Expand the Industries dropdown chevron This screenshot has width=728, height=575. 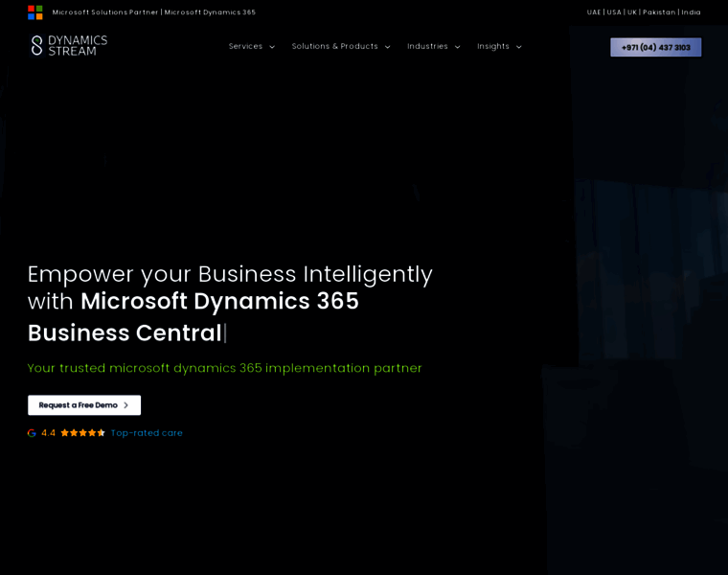[x=457, y=47]
